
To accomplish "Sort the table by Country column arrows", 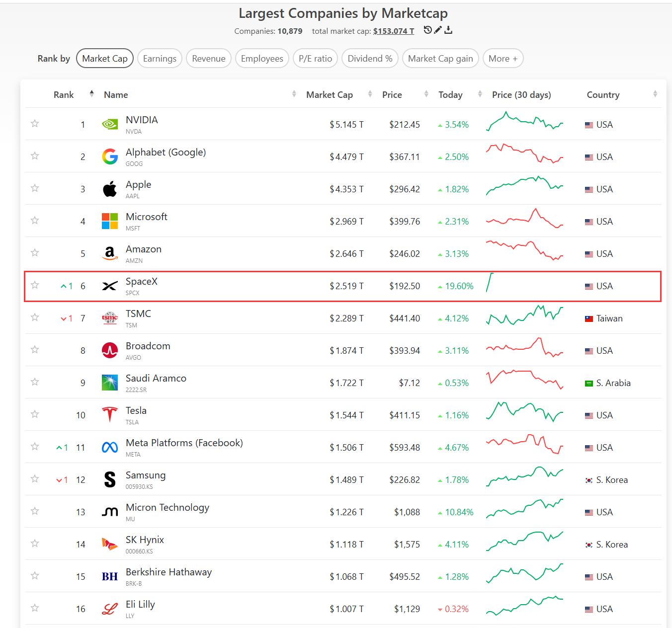I will (x=655, y=94).
